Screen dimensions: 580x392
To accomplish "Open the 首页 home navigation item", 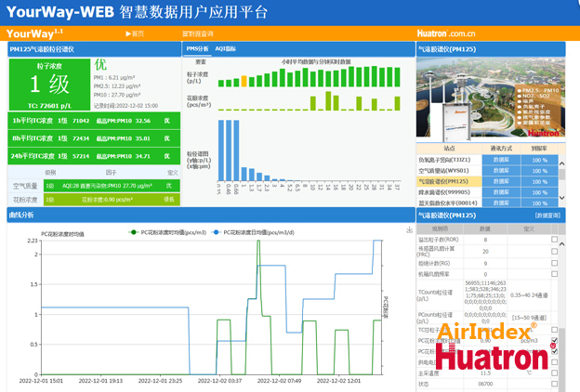I will 135,33.
